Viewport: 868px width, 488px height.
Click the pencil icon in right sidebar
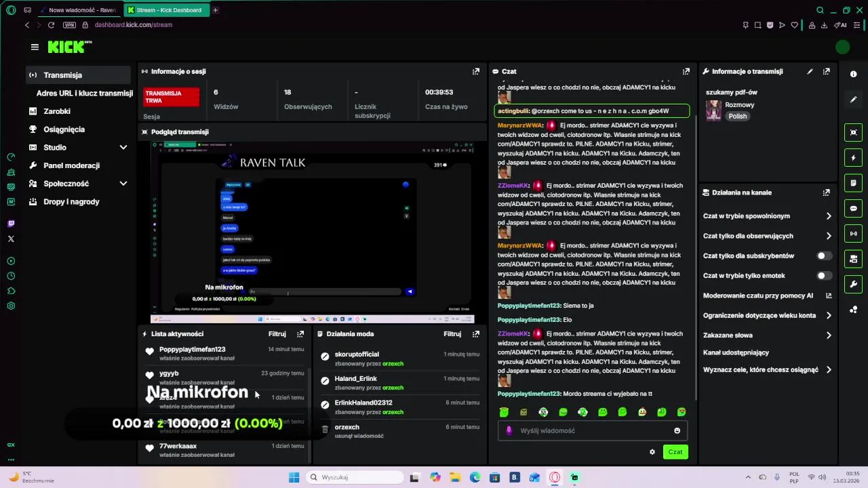click(x=853, y=99)
